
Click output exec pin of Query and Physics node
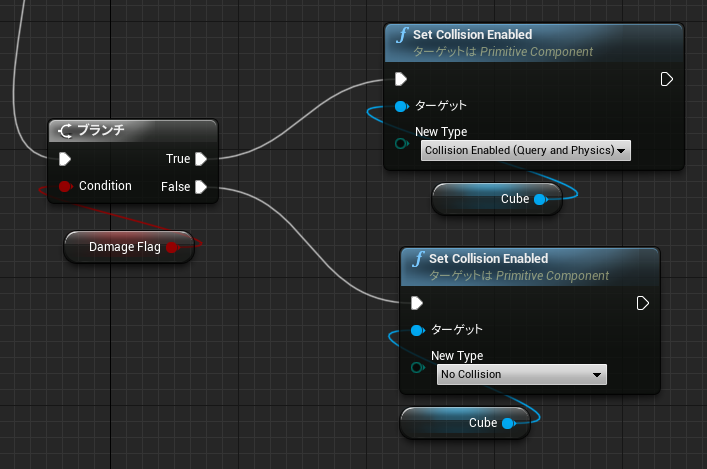tap(666, 79)
